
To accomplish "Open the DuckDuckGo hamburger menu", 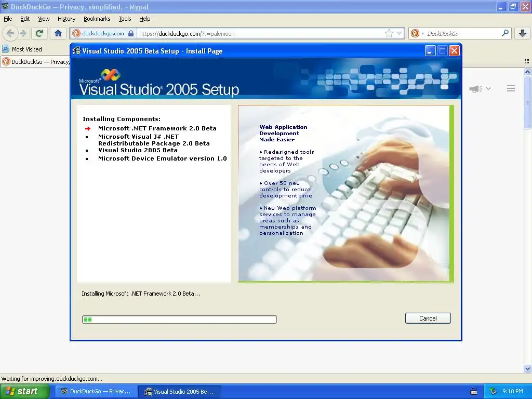I will pyautogui.click(x=511, y=88).
